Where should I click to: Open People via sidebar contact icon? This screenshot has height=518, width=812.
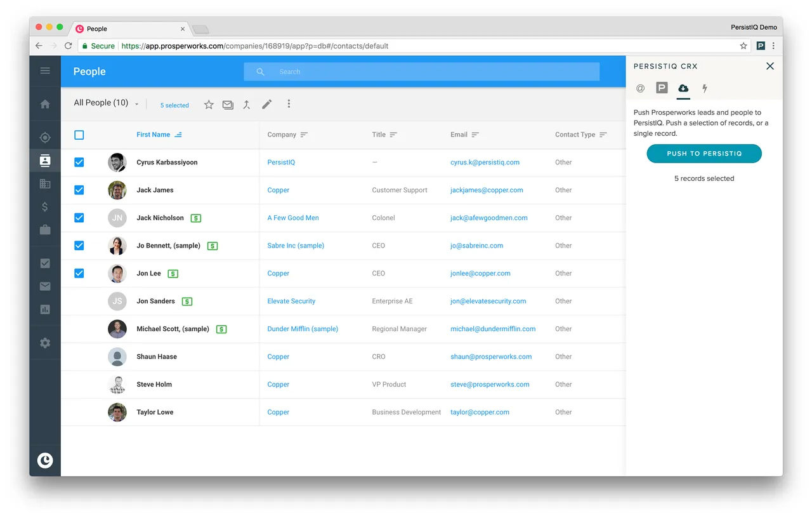click(45, 161)
